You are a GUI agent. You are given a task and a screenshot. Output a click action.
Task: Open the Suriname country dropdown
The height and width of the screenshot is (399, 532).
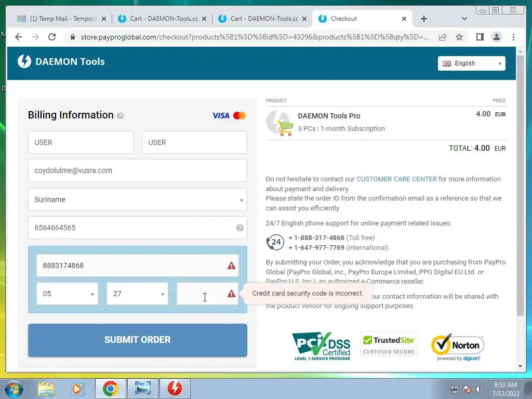click(137, 199)
